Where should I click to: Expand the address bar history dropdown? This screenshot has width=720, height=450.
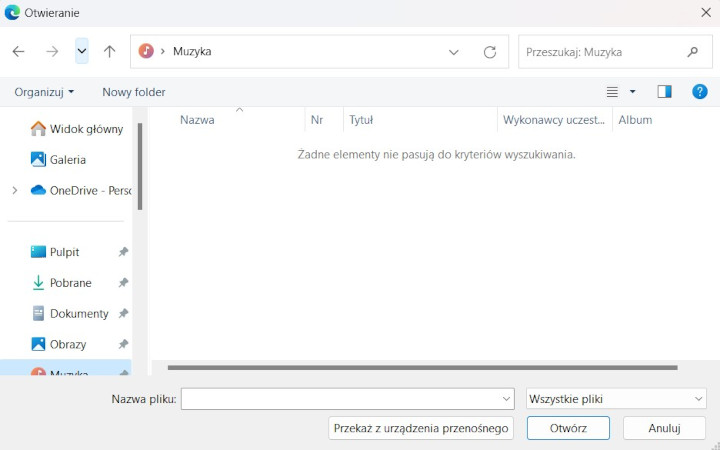coord(454,51)
